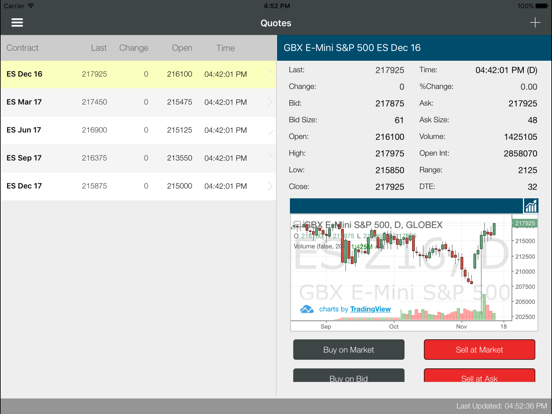
Task: Expand the ES Sep 17 row chevron
Action: tap(270, 158)
